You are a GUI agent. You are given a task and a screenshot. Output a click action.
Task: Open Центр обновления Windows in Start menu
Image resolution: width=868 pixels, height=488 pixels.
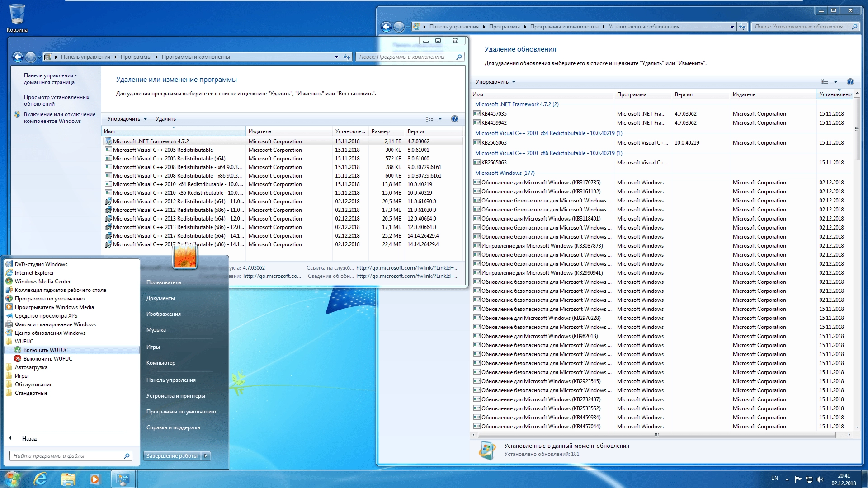72,333
